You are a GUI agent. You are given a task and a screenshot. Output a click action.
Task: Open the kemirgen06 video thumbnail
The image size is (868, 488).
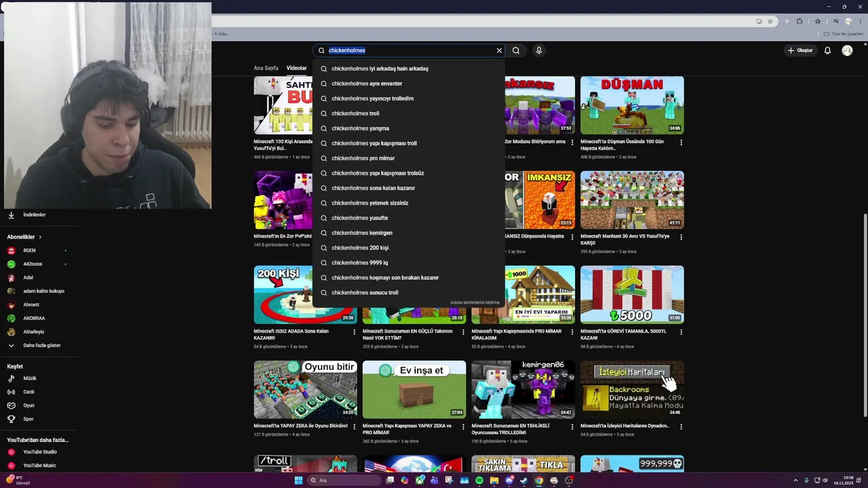pos(524,390)
